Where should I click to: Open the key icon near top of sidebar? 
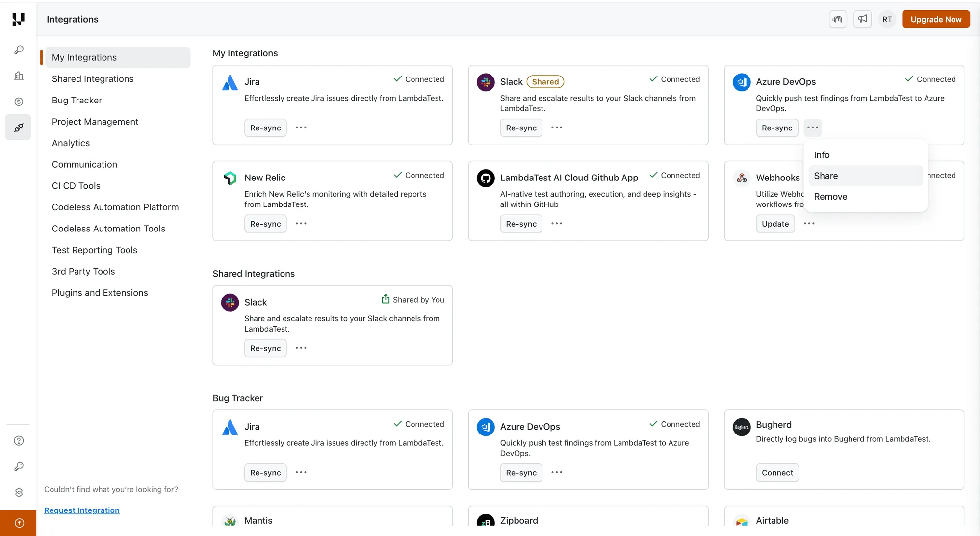19,50
